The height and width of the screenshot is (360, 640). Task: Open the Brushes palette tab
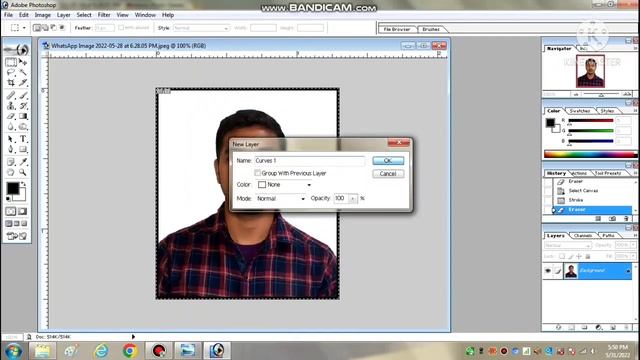tap(431, 29)
